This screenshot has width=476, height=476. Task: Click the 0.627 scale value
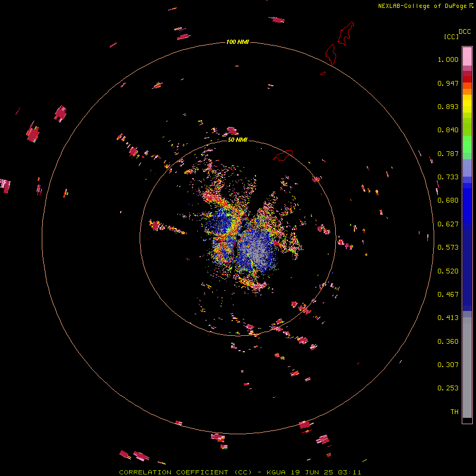(448, 224)
